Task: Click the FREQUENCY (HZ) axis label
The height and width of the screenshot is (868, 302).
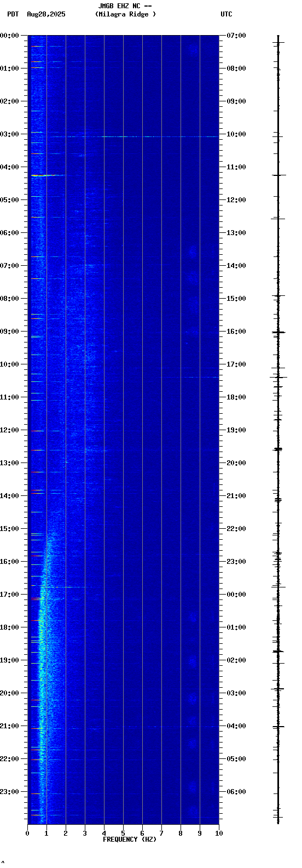Action: pyautogui.click(x=130, y=840)
